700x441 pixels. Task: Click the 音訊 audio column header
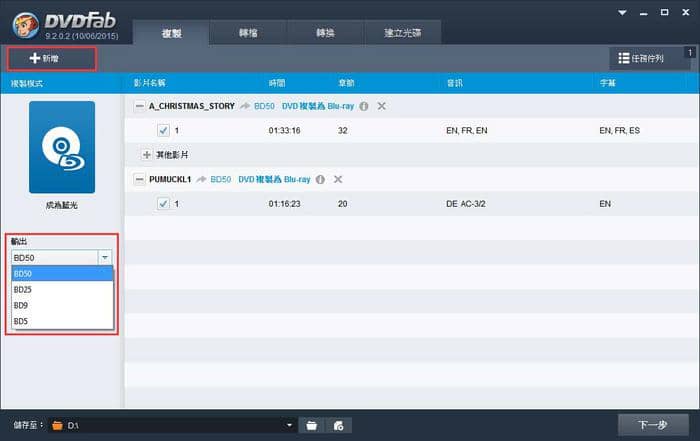[x=455, y=83]
